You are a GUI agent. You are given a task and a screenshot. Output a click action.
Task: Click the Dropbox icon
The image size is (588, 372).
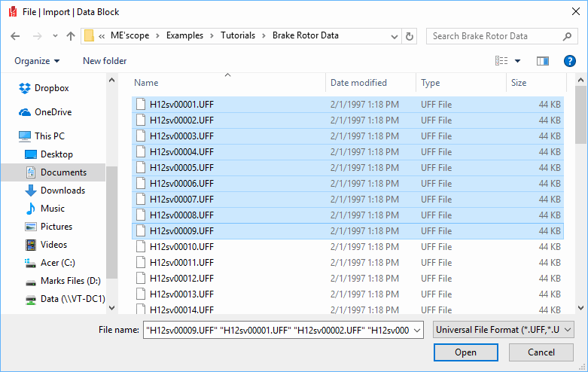click(x=25, y=88)
